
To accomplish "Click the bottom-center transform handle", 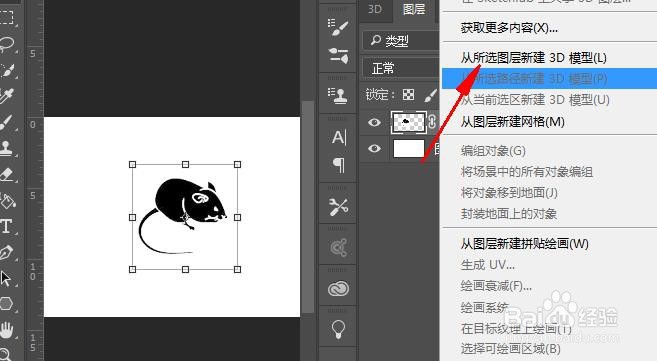I will [x=185, y=269].
